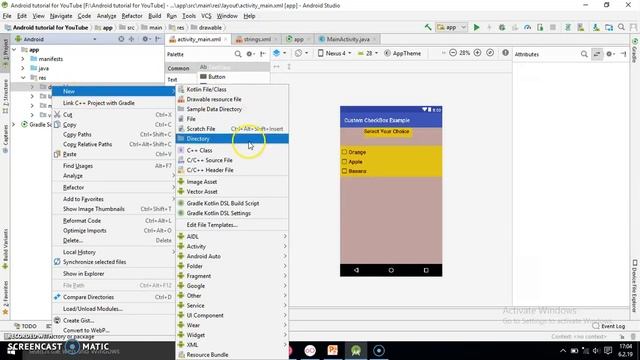Open the AppTheme selector
Screen dimensions: 640x360
(x=402, y=53)
